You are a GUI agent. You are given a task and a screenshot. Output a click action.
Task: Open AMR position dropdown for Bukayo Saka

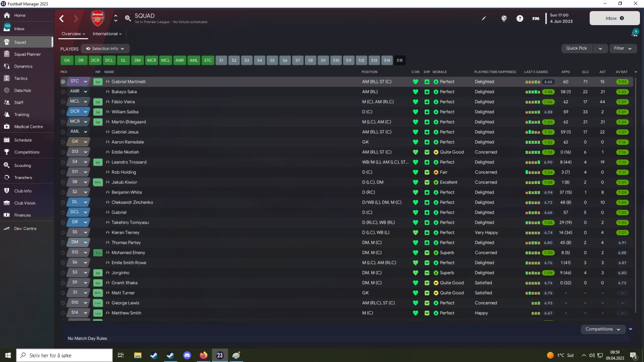click(78, 92)
